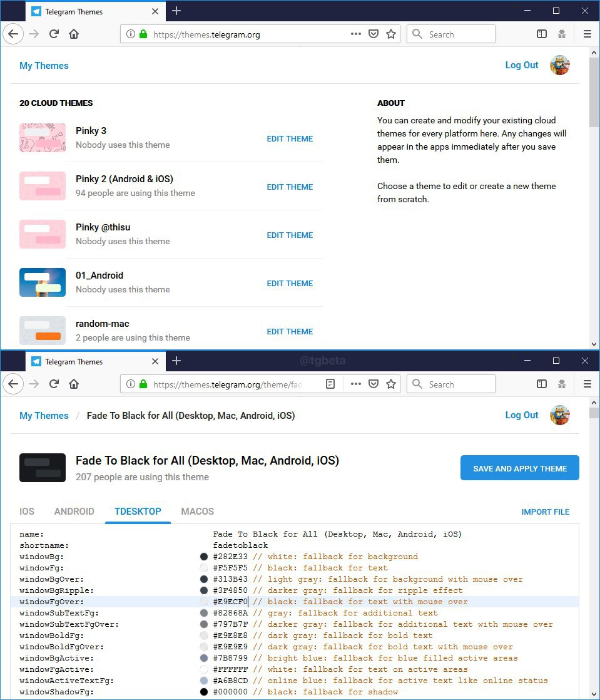Click My Themes link in top window
The width and height of the screenshot is (600, 700).
[x=44, y=66]
